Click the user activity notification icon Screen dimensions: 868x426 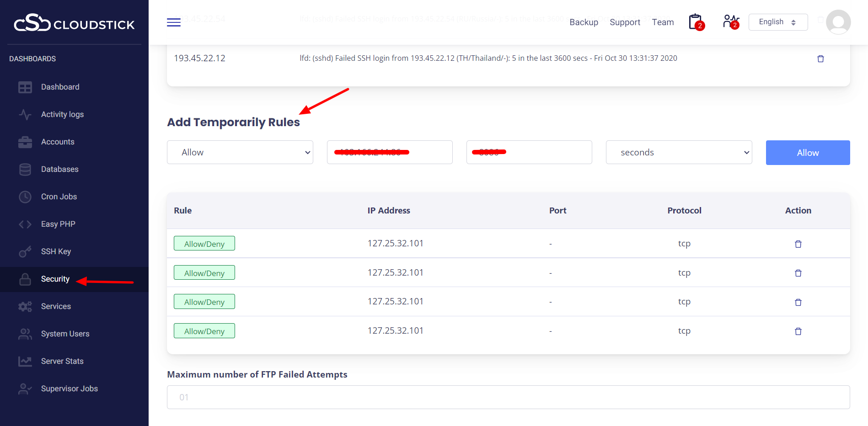(x=730, y=22)
